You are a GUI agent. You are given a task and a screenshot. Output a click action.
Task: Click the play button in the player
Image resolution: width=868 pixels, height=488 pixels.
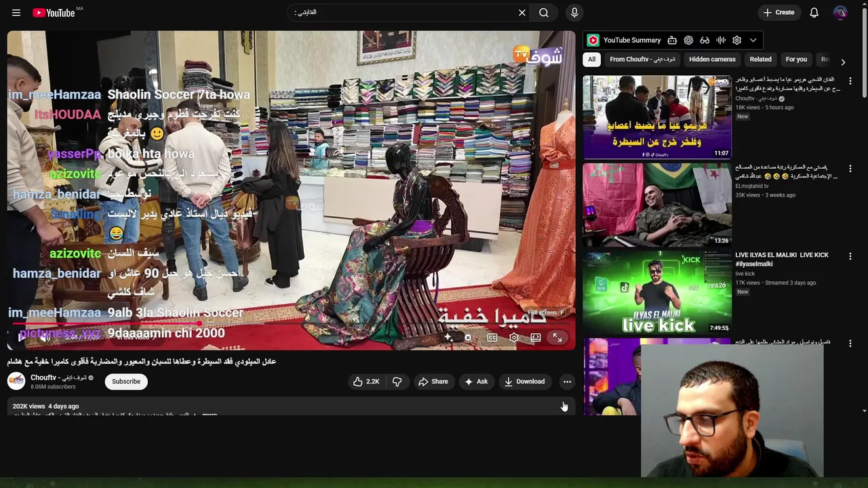pyautogui.click(x=22, y=337)
